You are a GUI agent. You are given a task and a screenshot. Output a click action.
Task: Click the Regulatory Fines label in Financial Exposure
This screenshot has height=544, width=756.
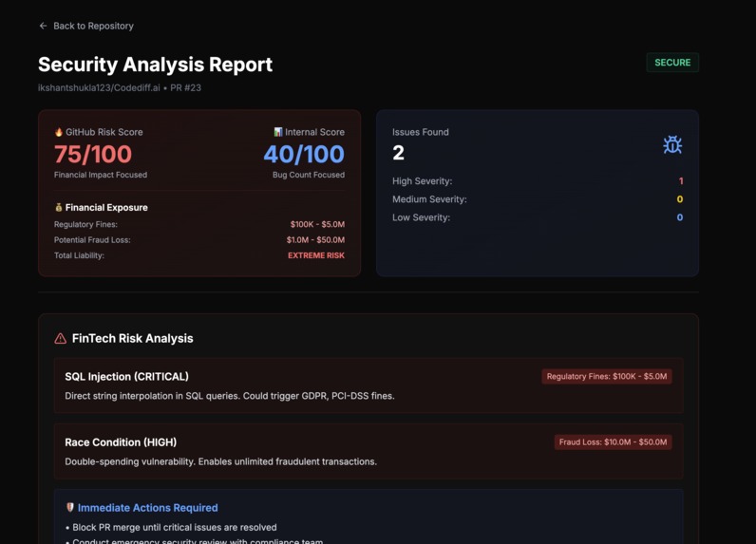click(x=85, y=225)
